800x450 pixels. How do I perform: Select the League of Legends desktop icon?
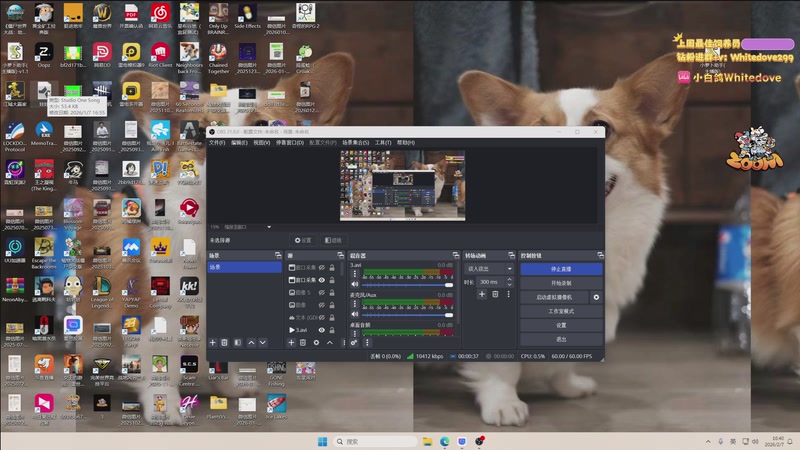(x=102, y=293)
